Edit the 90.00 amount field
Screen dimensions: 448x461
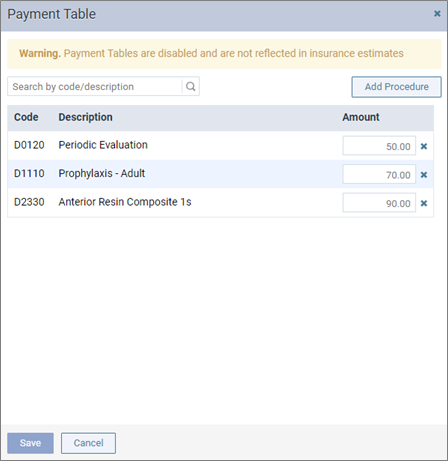coord(379,203)
